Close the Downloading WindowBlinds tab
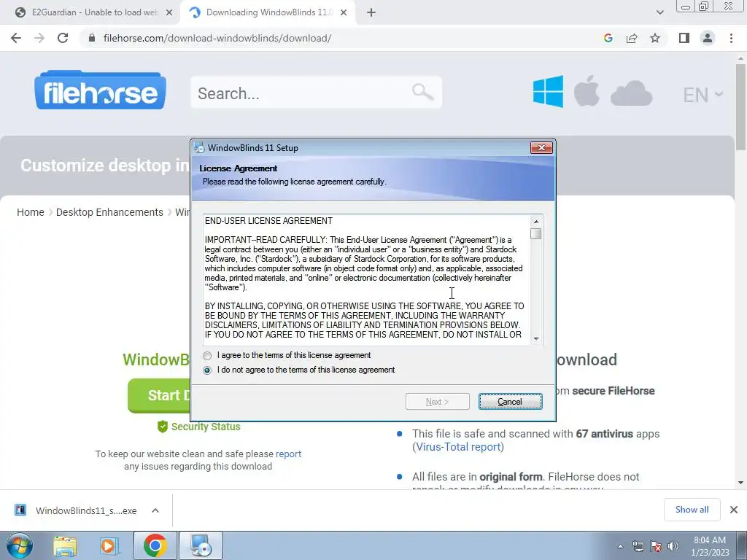 (344, 13)
